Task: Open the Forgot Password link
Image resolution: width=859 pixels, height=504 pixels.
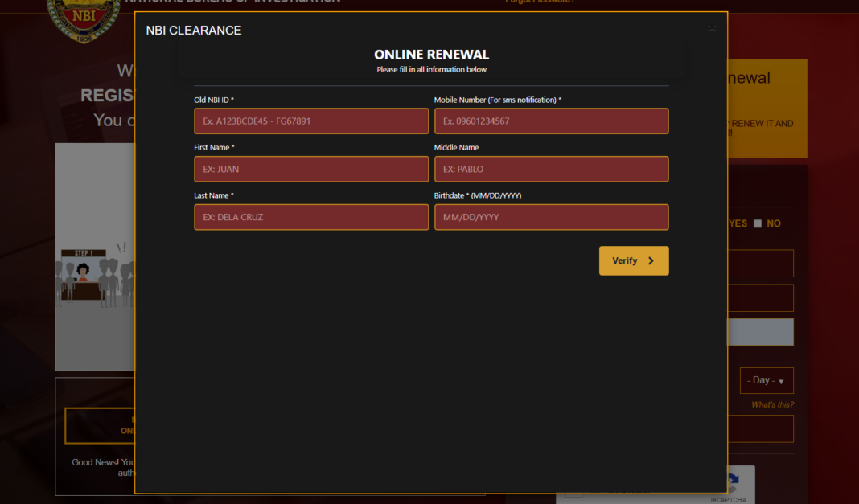Action: (540, 2)
